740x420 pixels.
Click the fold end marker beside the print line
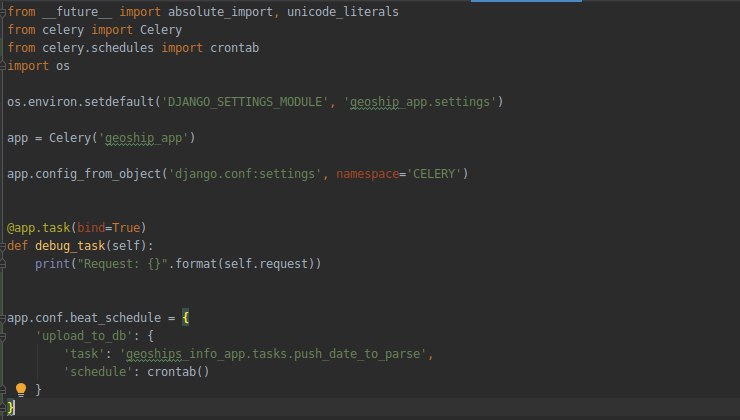pos(2,264)
